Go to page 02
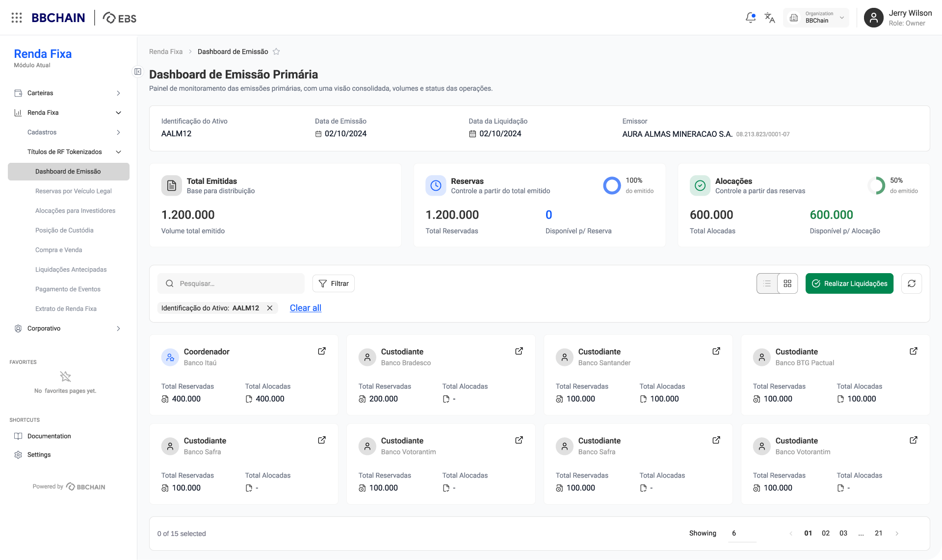The width and height of the screenshot is (942, 560). coord(826,534)
